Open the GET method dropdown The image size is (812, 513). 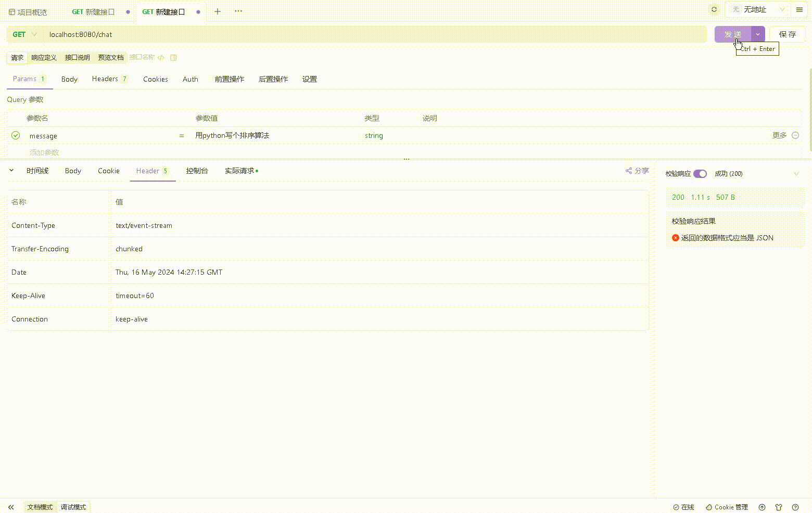click(23, 34)
